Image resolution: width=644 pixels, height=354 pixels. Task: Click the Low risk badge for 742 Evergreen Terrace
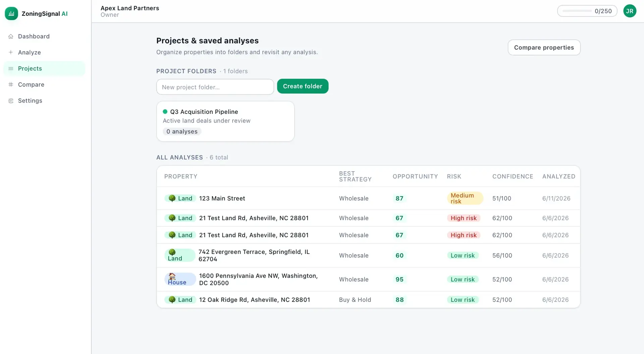click(x=463, y=256)
